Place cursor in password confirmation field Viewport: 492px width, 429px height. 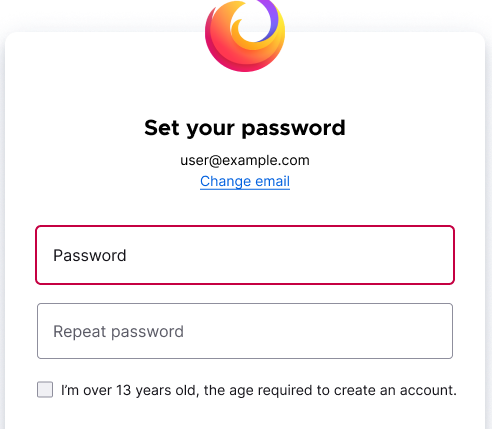(x=245, y=331)
